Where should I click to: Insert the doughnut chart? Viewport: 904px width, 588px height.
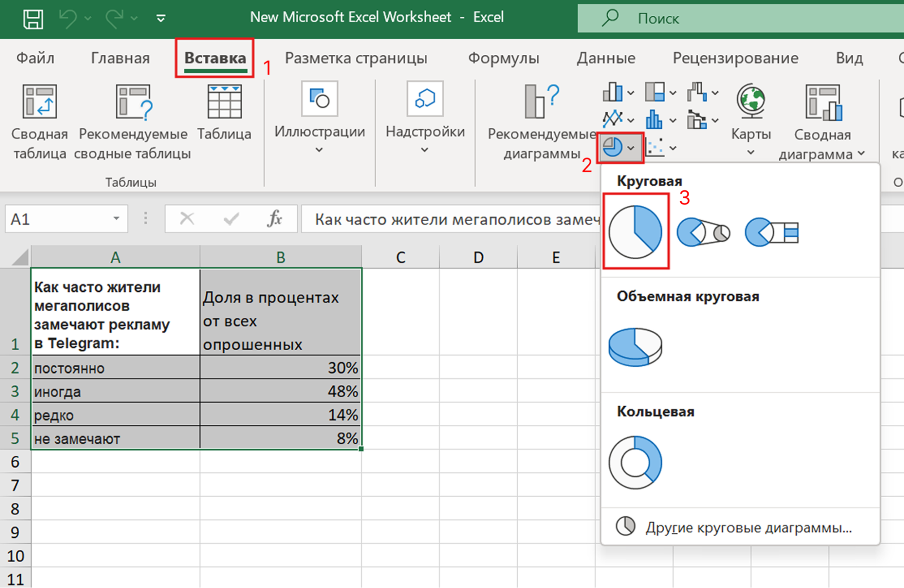click(635, 462)
